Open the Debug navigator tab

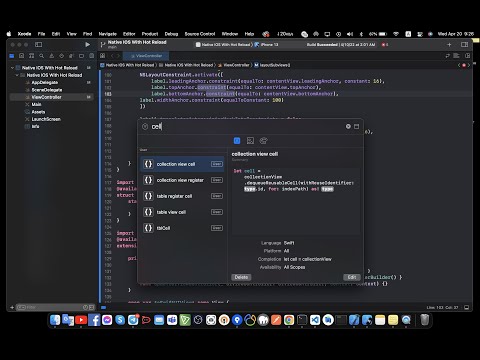(x=71, y=56)
